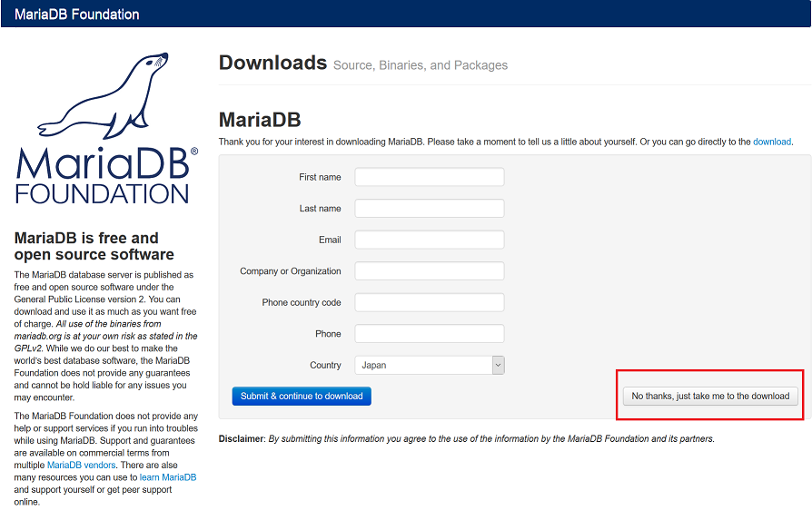The image size is (812, 510).
Task: Click the 'Source, Binaries, and Packages' subtitle
Action: [421, 65]
